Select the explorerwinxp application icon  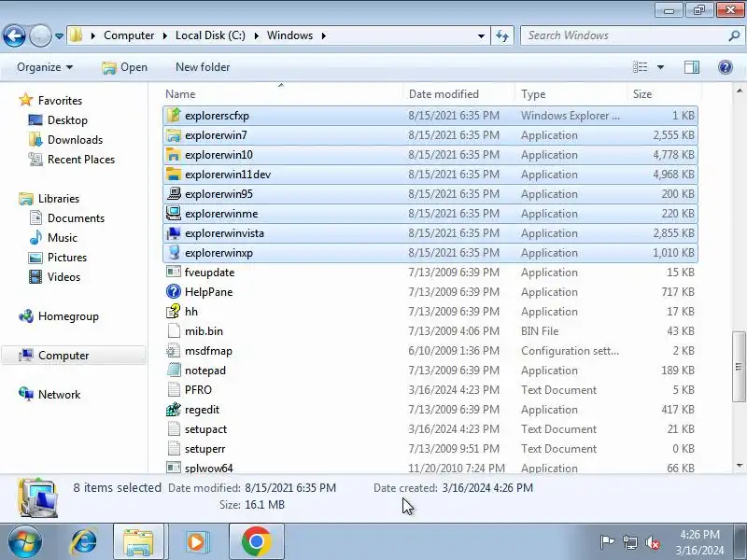(174, 252)
